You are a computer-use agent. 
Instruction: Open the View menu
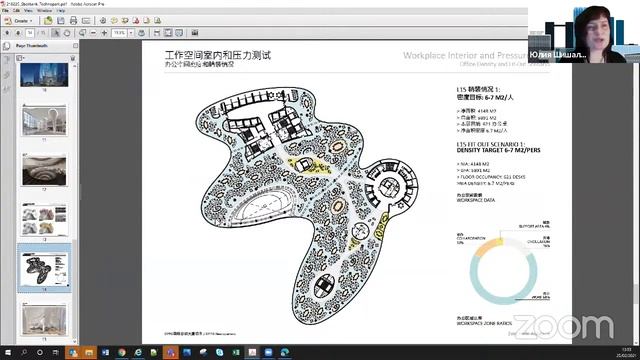click(29, 11)
